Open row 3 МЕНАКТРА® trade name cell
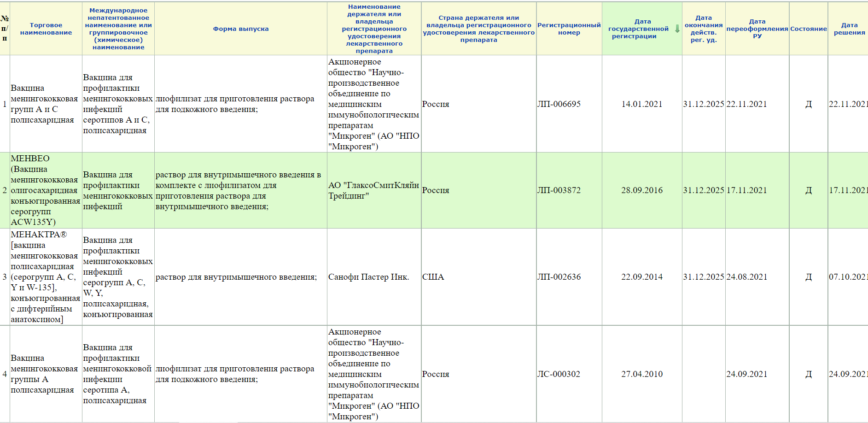Screen dimensions: 868x423 point(46,277)
